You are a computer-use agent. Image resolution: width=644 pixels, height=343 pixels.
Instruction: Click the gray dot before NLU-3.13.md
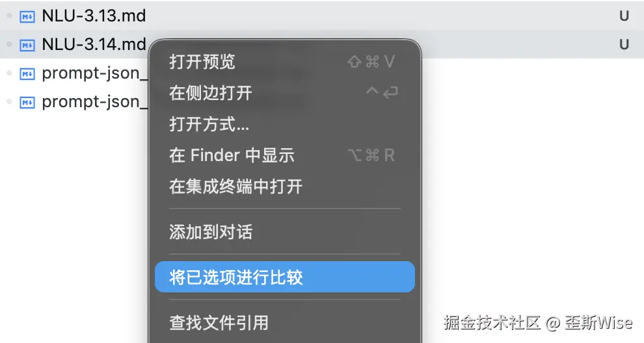pyautogui.click(x=9, y=16)
